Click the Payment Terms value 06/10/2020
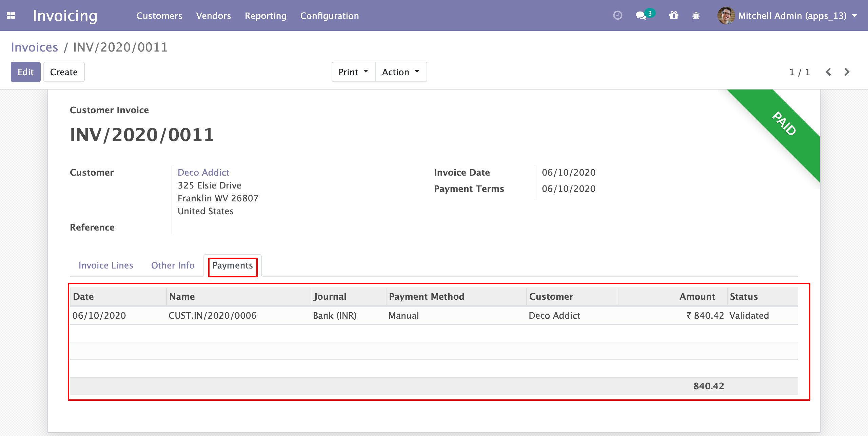Viewport: 868px width, 436px height. tap(569, 189)
